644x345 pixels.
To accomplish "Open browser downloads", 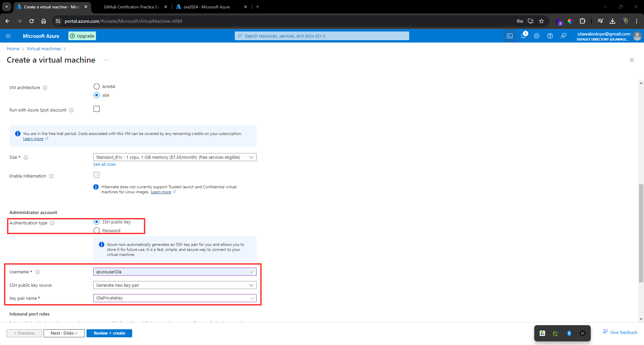I will click(x=612, y=21).
